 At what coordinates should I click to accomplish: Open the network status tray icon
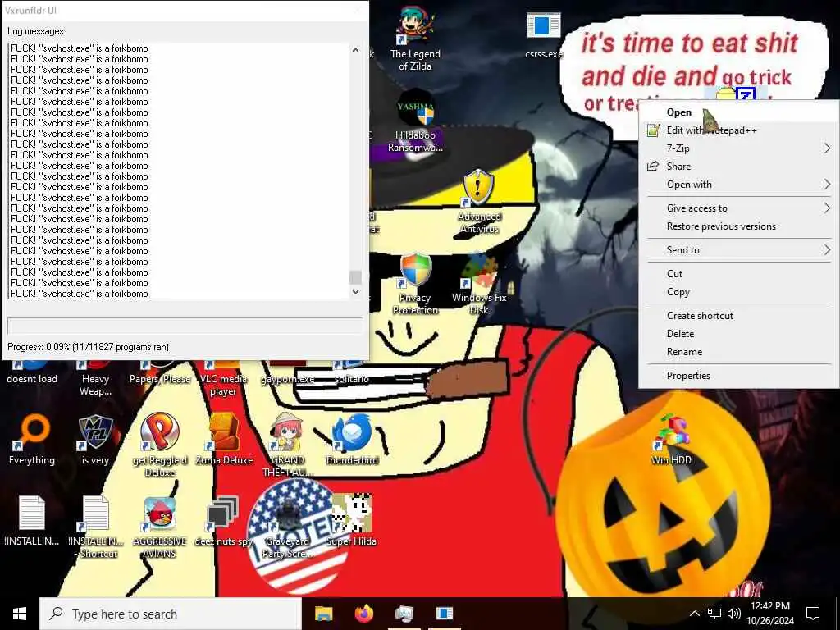tap(714, 614)
